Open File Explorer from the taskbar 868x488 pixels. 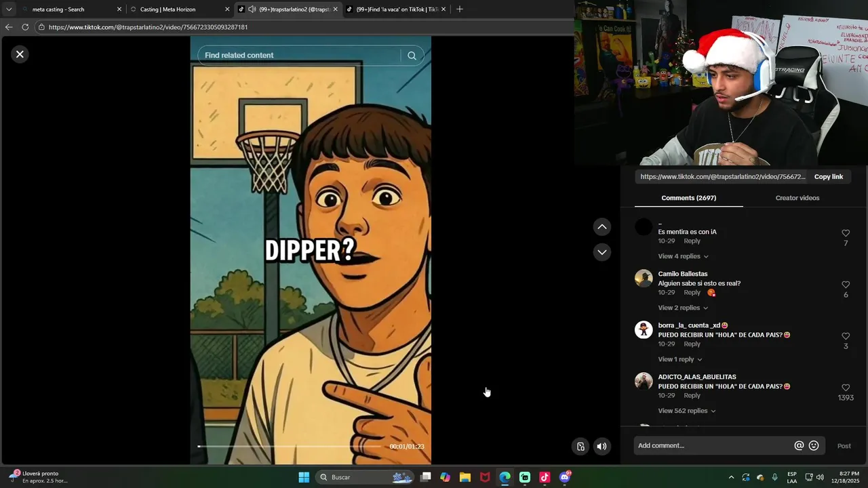tap(465, 477)
